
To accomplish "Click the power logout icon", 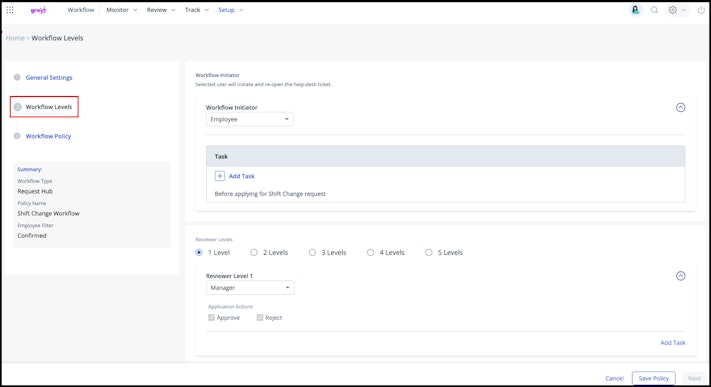I will (701, 10).
